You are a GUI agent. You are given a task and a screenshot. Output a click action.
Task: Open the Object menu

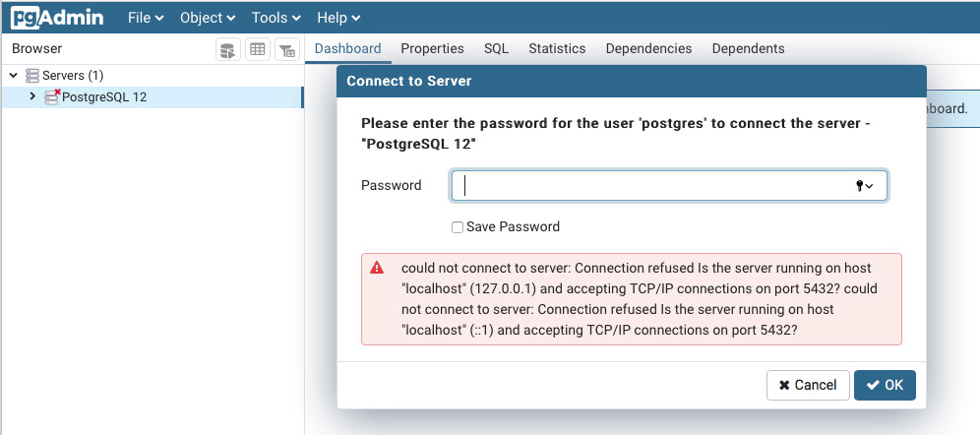[208, 18]
